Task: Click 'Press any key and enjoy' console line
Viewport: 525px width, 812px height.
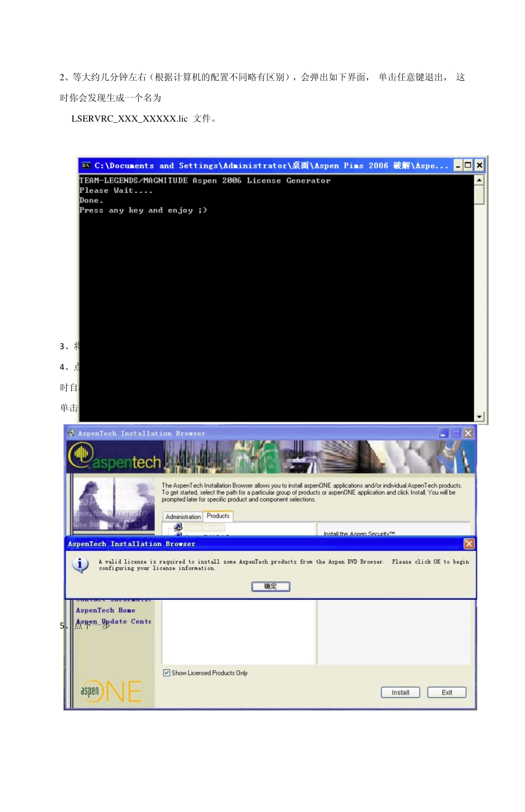Action: tap(143, 210)
